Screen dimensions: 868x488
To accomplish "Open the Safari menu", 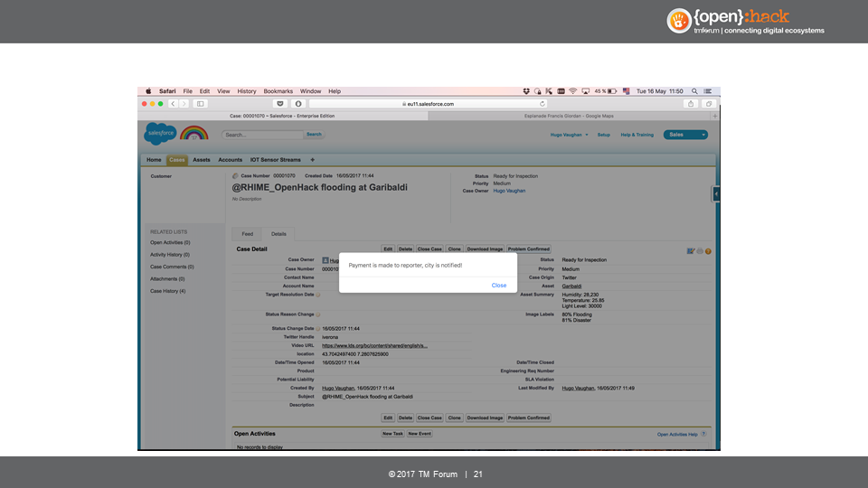I will 167,91.
